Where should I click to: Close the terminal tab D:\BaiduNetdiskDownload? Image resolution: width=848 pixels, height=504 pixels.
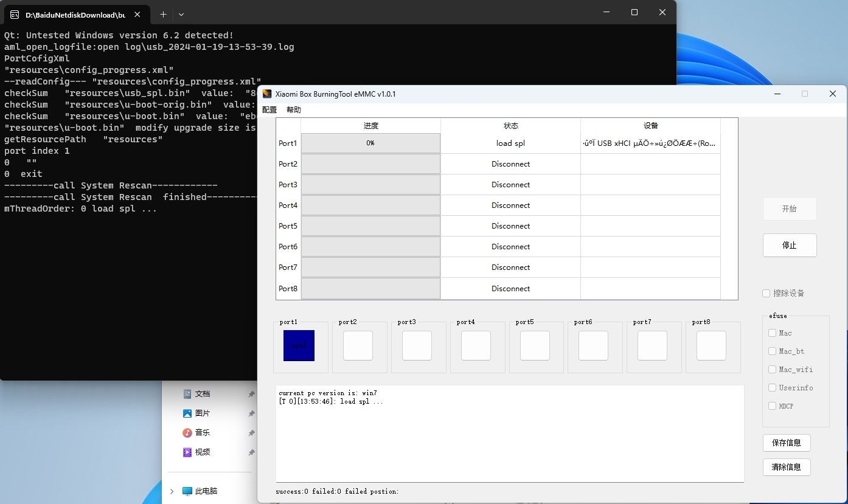click(138, 15)
